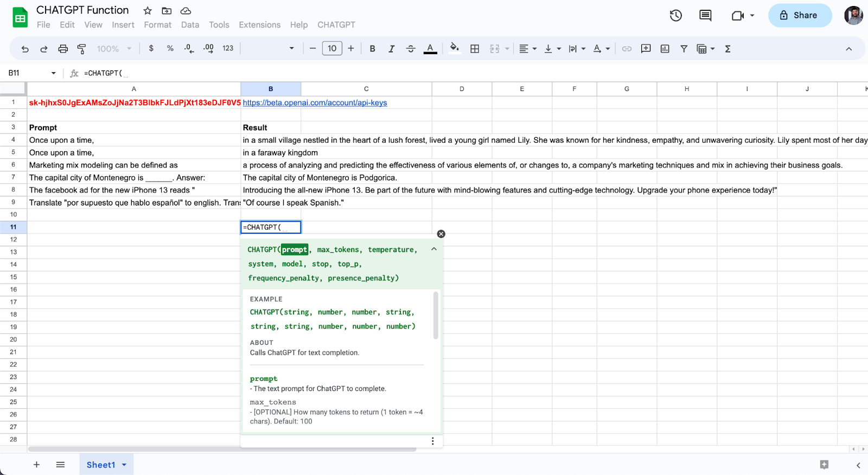Click the redo arrow icon
Image resolution: width=868 pixels, height=475 pixels.
click(x=44, y=49)
